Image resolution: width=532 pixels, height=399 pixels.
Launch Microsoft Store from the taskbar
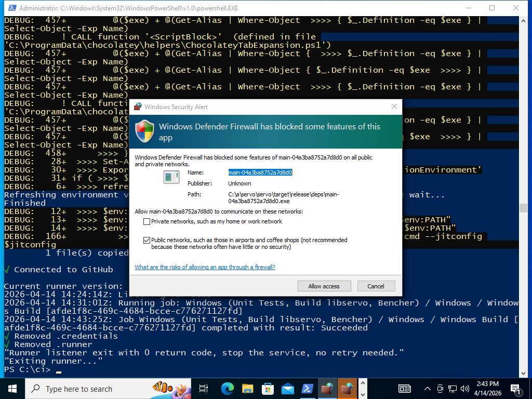click(268, 389)
